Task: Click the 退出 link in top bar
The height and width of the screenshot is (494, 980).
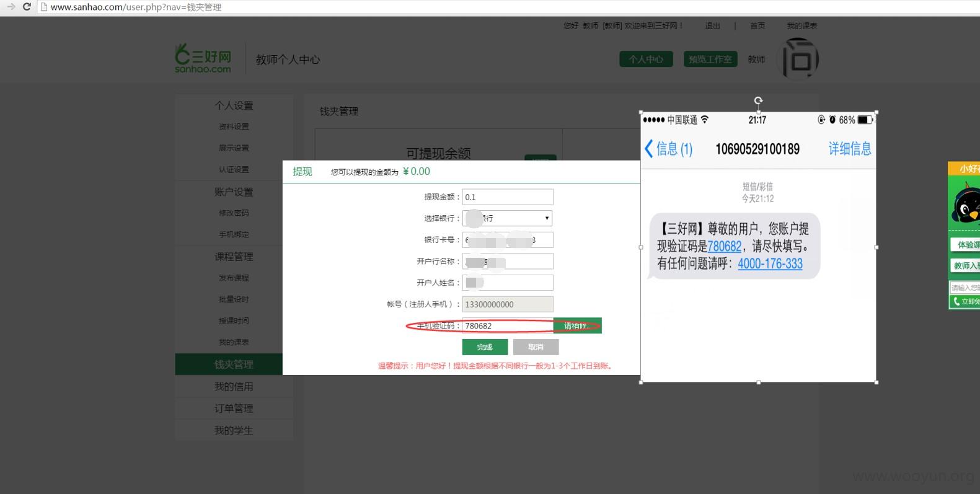Action: pos(713,26)
